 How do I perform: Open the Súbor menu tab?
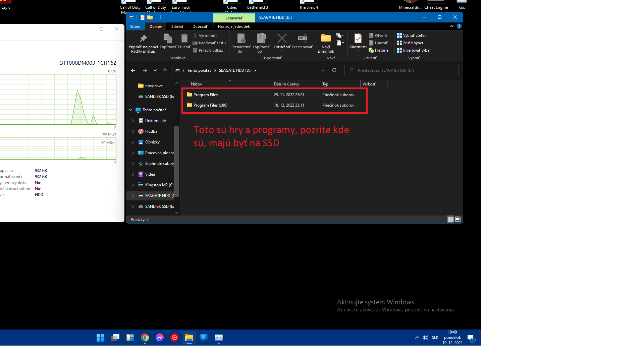(x=136, y=26)
